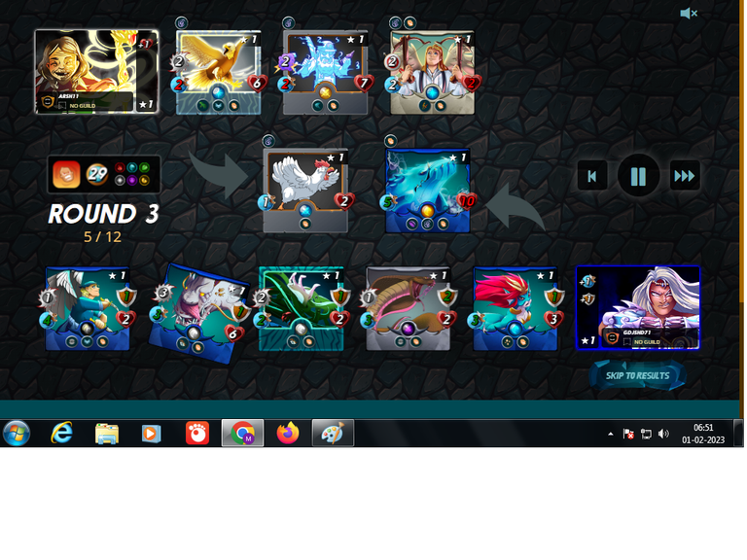Click the ghost wizard's magic attack stat
Screen dimensions: 747x560
click(285, 61)
